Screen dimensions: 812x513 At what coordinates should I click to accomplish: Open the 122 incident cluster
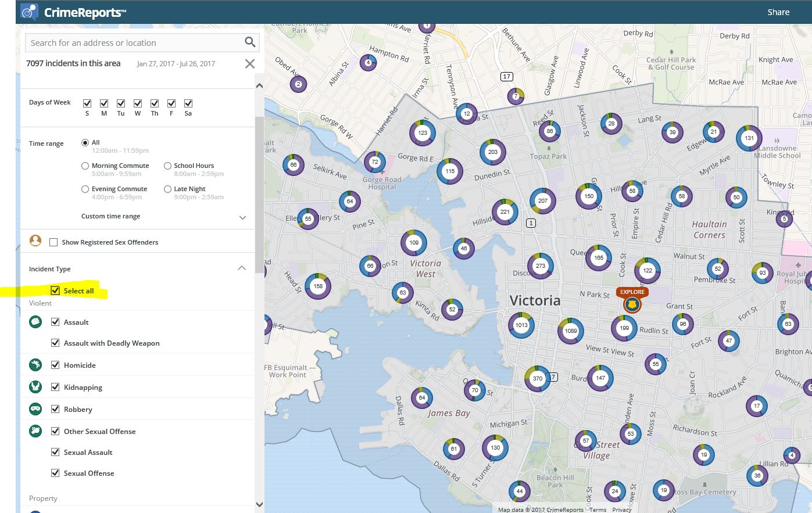coord(648,271)
